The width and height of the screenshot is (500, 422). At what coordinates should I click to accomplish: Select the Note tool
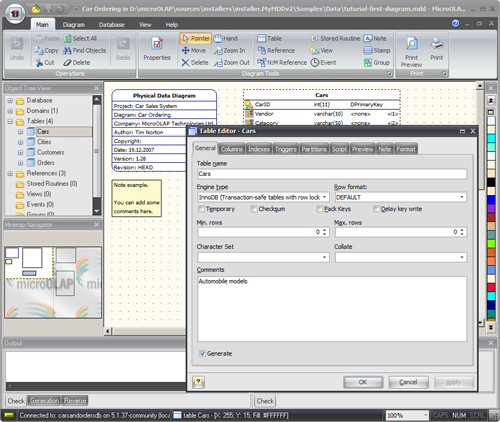[375, 39]
